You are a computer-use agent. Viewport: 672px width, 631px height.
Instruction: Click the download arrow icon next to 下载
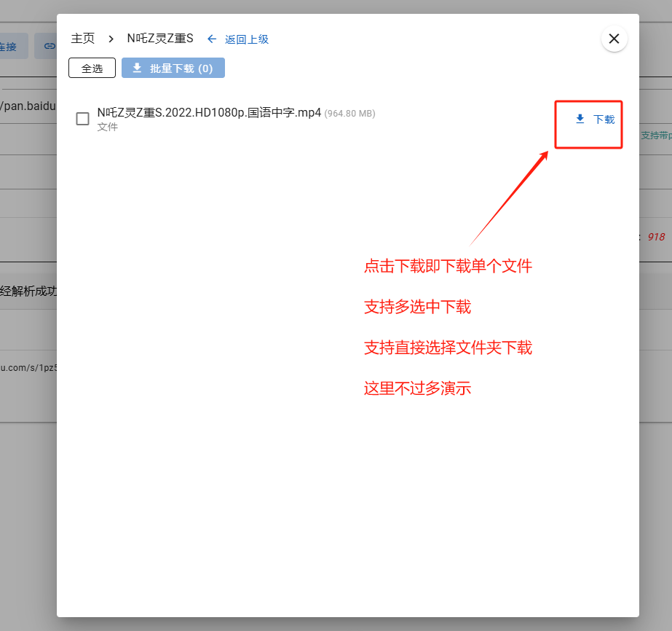coord(580,119)
